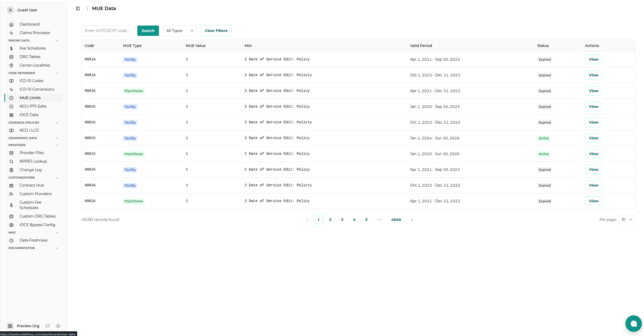
Task: Click the Fee Schedules dollar icon
Action: point(11,49)
